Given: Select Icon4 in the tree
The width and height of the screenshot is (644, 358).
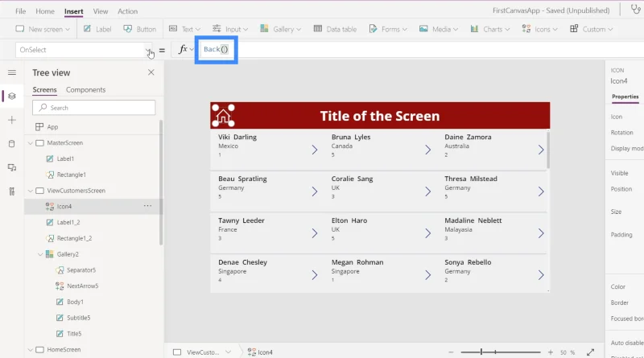Looking at the screenshot, I should tap(64, 207).
